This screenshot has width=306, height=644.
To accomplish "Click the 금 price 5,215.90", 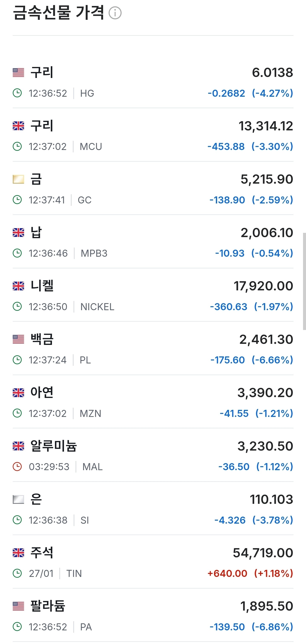I will point(267,179).
